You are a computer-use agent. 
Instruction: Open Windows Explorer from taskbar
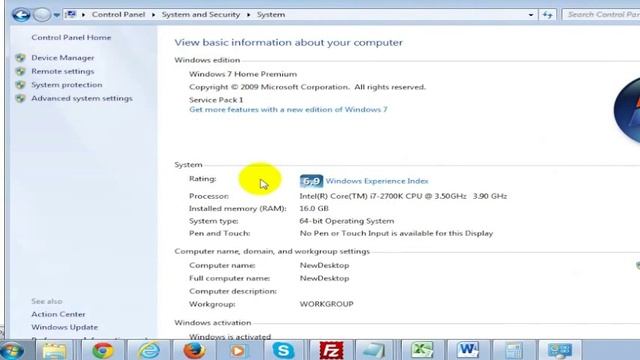point(54,351)
